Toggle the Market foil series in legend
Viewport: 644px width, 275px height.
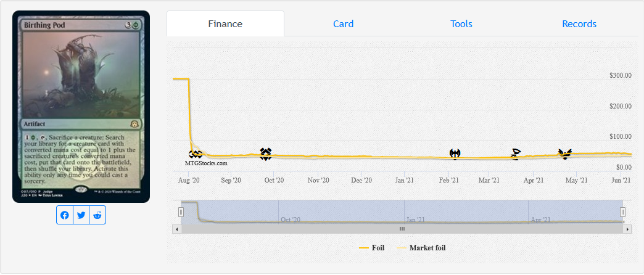pyautogui.click(x=421, y=248)
